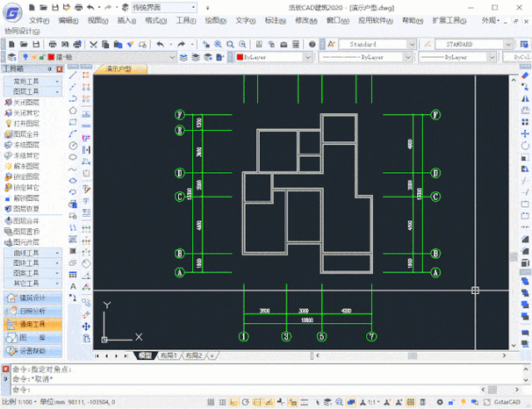The image size is (532, 409).
Task: Click the 打开图层 tool in toolbox
Action: [x=26, y=125]
